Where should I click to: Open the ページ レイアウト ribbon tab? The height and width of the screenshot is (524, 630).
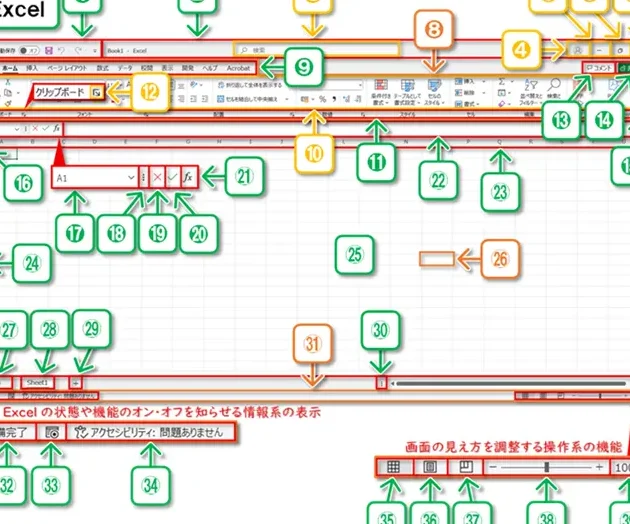click(x=67, y=68)
